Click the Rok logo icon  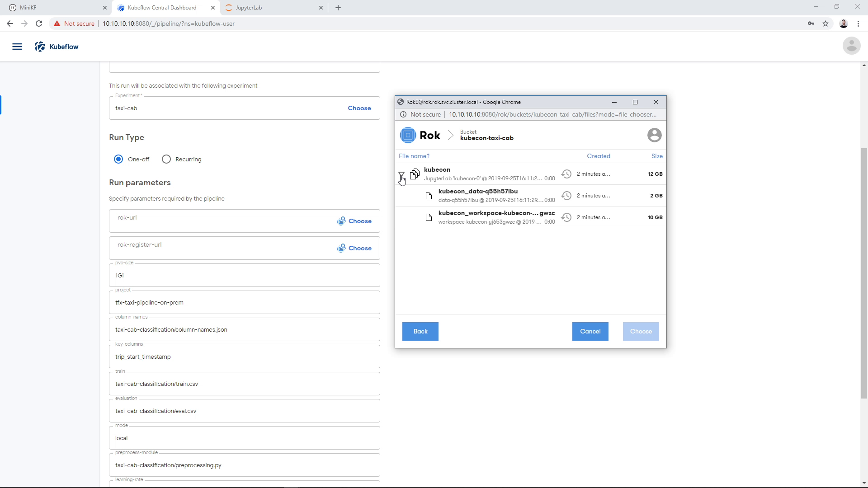(408, 135)
